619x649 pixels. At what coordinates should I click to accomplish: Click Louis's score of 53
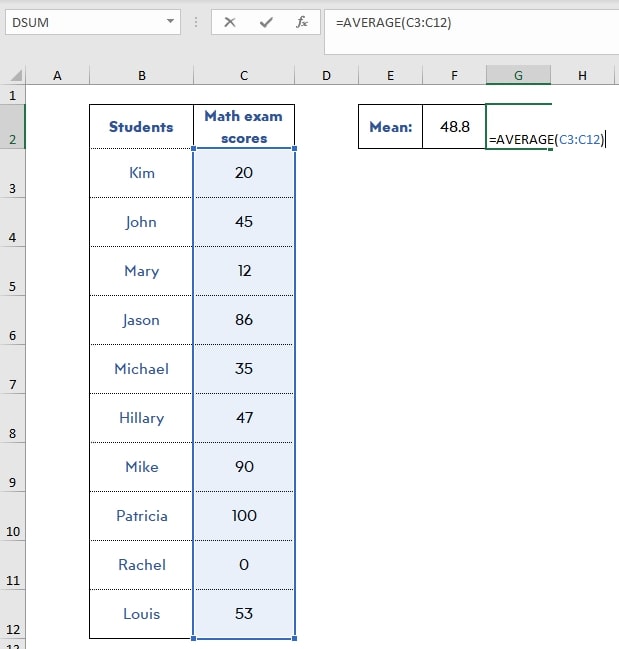[244, 614]
